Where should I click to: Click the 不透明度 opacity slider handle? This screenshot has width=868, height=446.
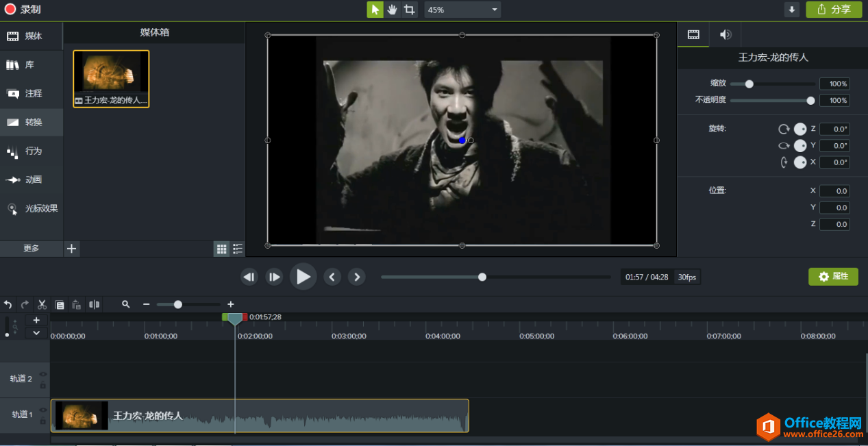[x=811, y=101]
